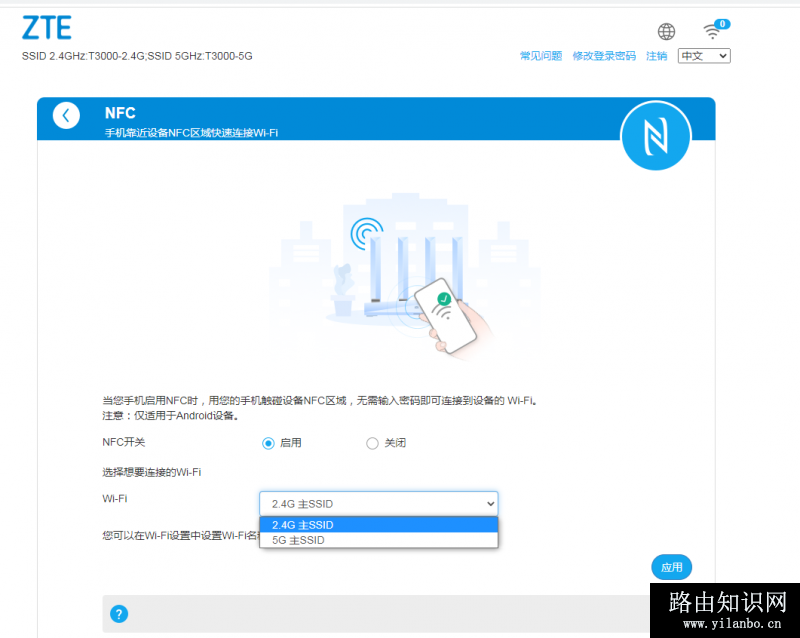Open the blue question mark help icon
Screen dimensions: 800x638
click(x=119, y=614)
